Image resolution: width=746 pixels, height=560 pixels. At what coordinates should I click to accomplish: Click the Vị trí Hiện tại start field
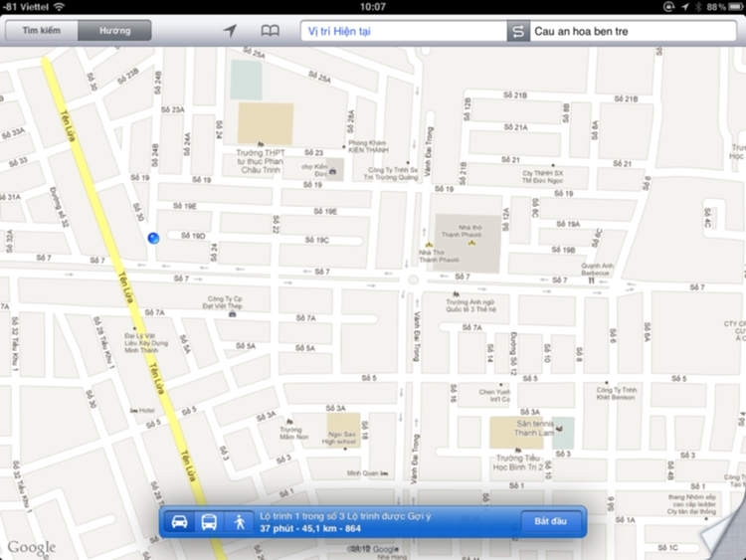404,32
